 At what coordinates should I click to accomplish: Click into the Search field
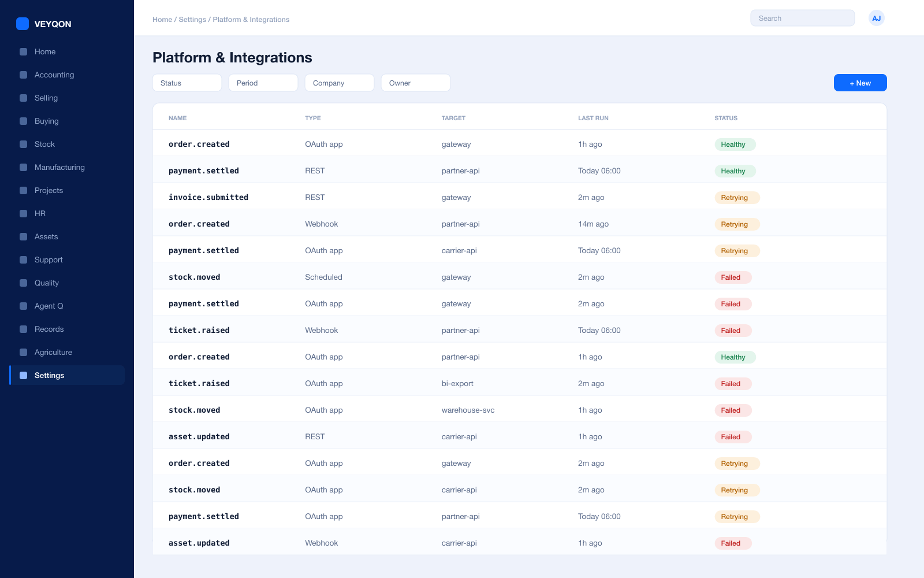[x=802, y=18]
